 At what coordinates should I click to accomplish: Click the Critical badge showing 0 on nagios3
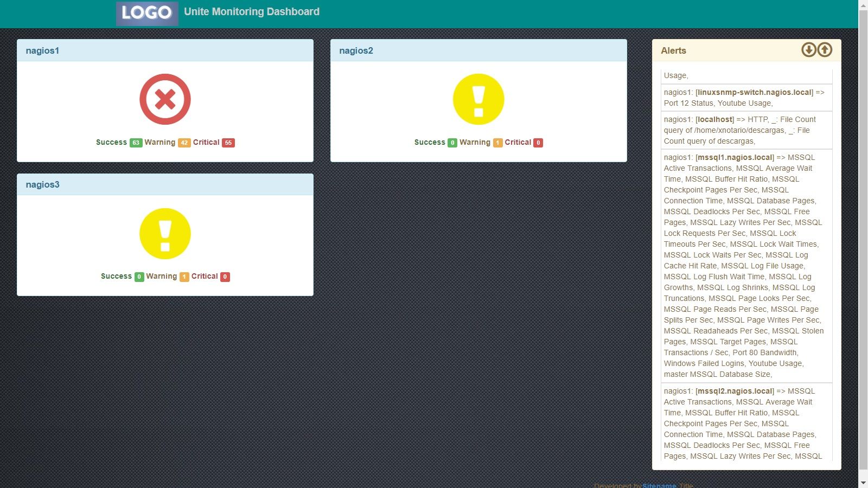click(225, 277)
